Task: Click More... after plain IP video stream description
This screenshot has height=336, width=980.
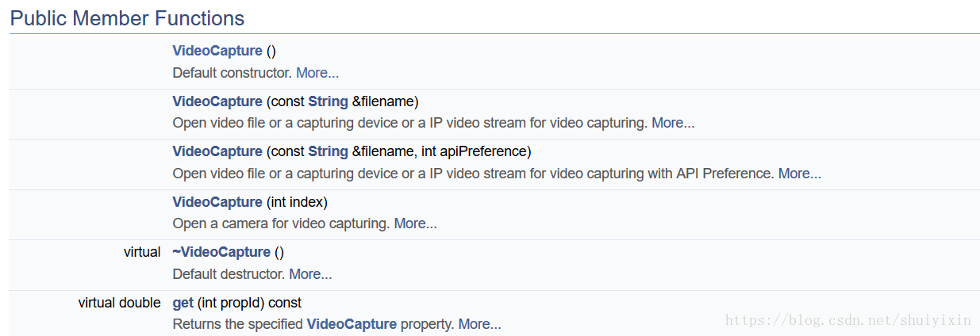Action: point(672,123)
